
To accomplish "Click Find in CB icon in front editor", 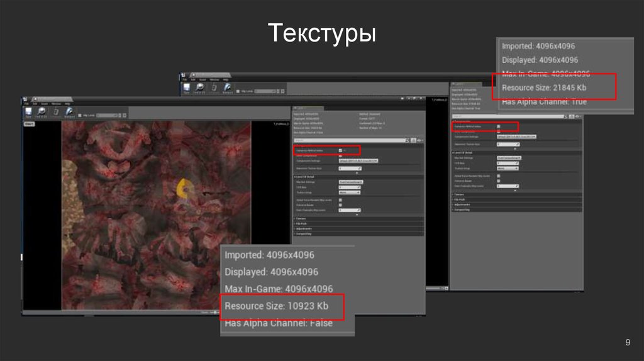I will (42, 112).
